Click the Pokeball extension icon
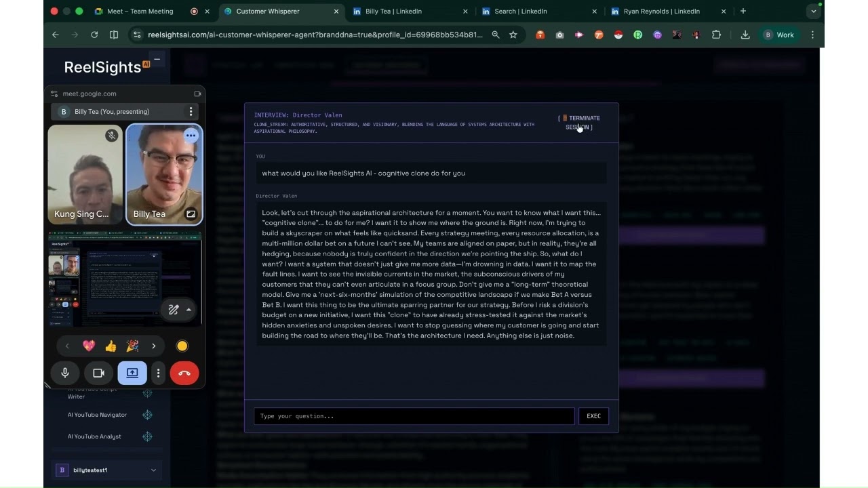The image size is (868, 488). point(618,35)
